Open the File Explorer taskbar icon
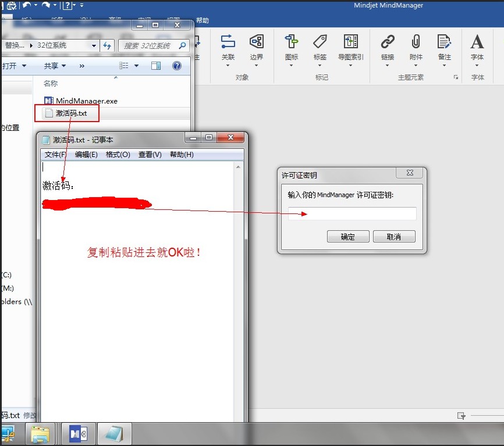This screenshot has height=446, width=504. coord(40,434)
